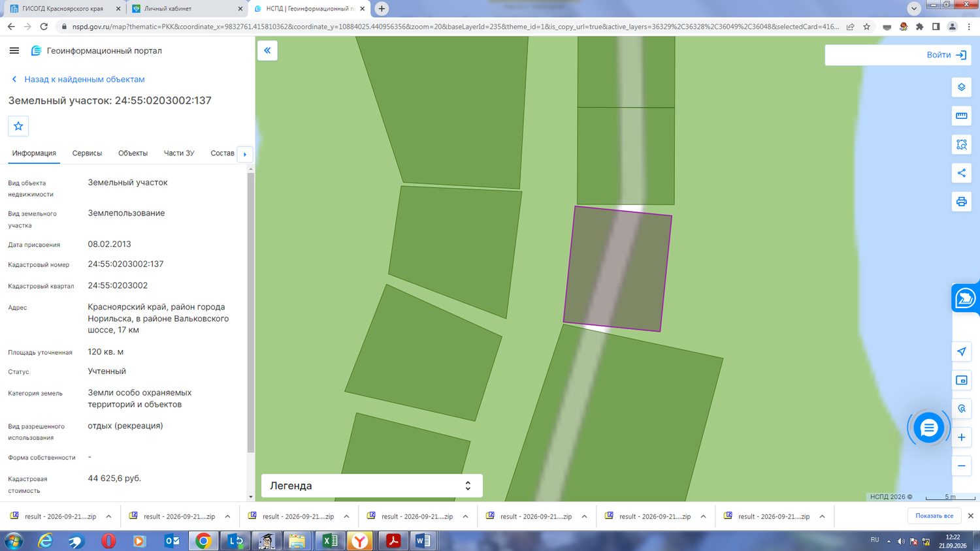Switch to the Сервисы tab
This screenshot has width=980, height=551.
[x=87, y=153]
